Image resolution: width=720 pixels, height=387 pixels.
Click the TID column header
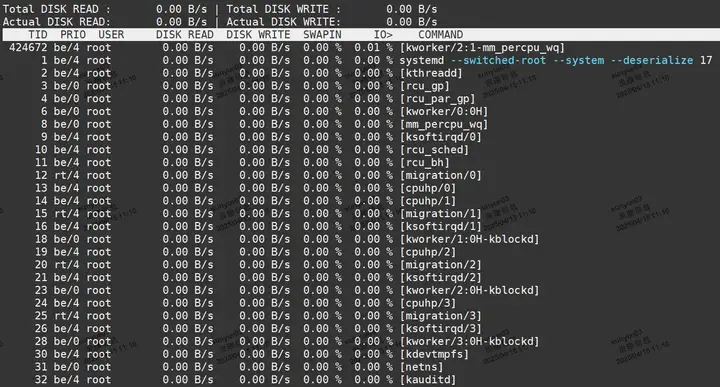(x=38, y=35)
